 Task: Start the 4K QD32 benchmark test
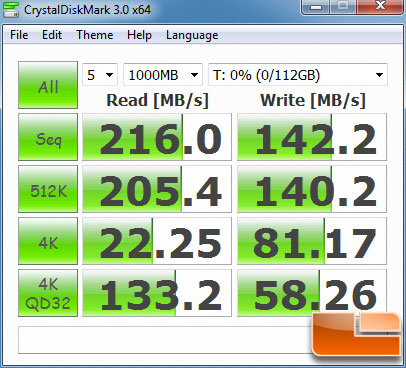48,293
